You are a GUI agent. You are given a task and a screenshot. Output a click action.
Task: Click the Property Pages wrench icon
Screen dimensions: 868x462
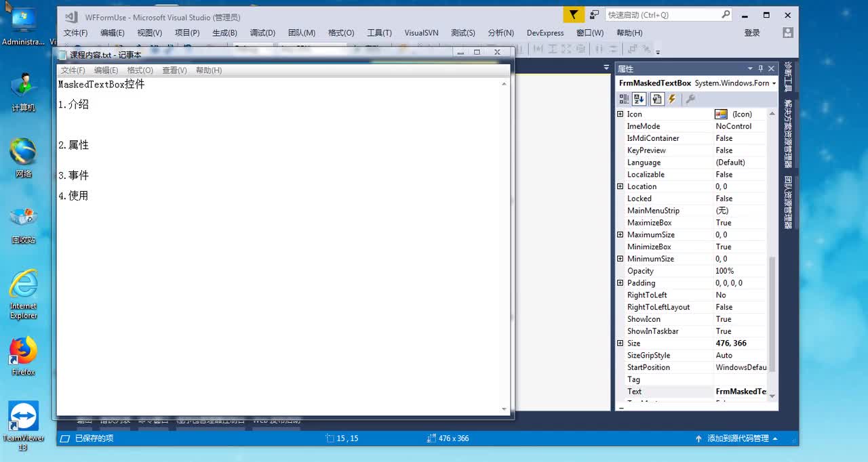[x=690, y=99]
